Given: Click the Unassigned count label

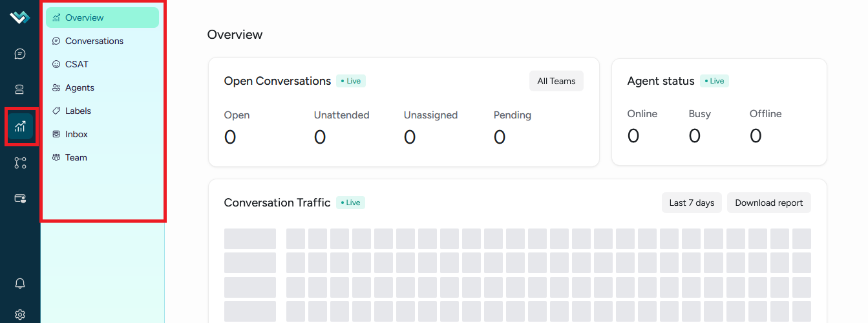Looking at the screenshot, I should point(430,115).
